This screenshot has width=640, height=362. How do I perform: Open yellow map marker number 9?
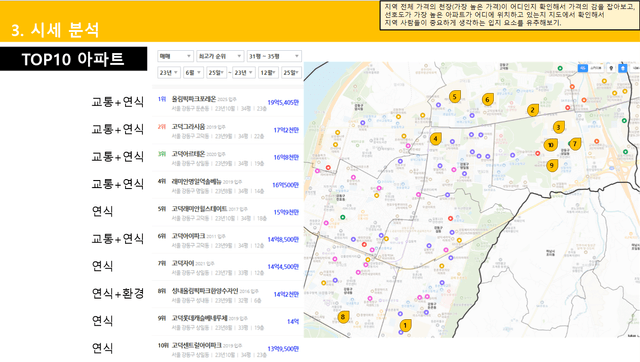(x=552, y=165)
